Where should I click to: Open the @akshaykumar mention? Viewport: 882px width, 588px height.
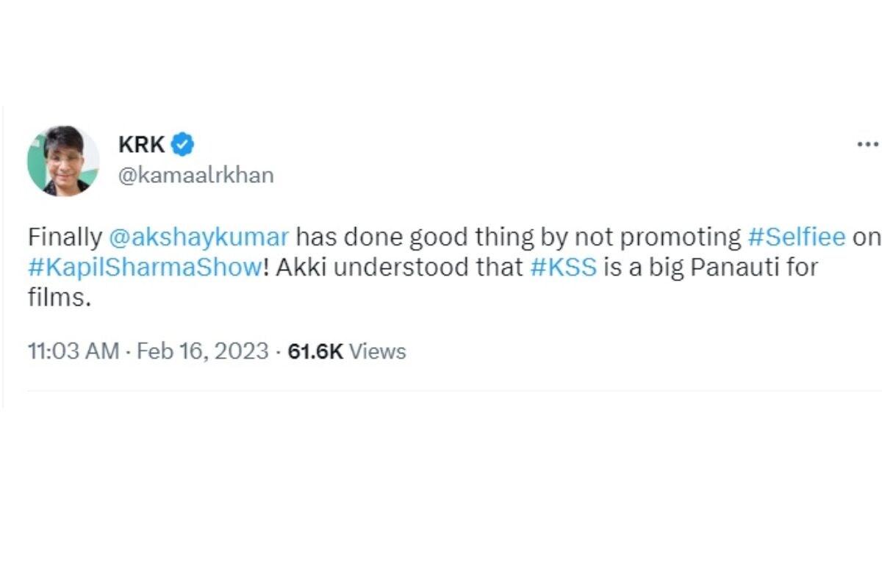point(199,237)
